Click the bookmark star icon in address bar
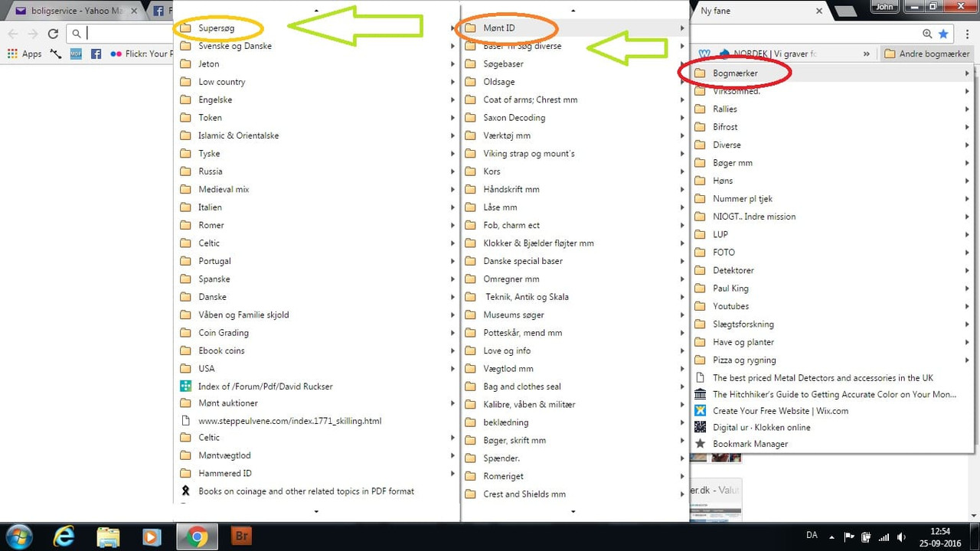 [944, 34]
